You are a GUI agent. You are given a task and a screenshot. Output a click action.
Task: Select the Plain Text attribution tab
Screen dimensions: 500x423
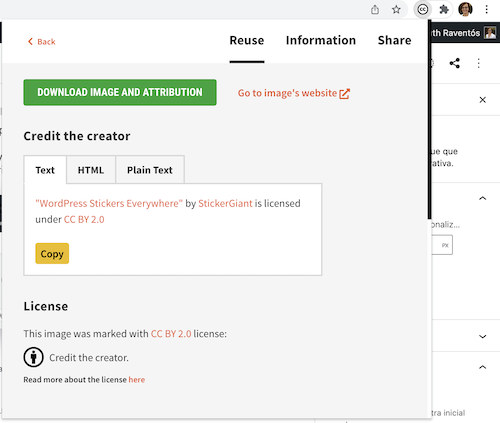pyautogui.click(x=150, y=170)
